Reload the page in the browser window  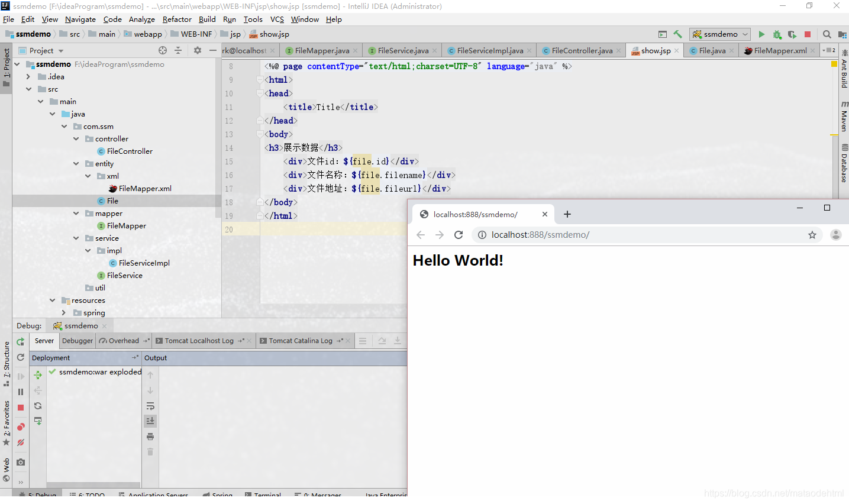pyautogui.click(x=459, y=235)
